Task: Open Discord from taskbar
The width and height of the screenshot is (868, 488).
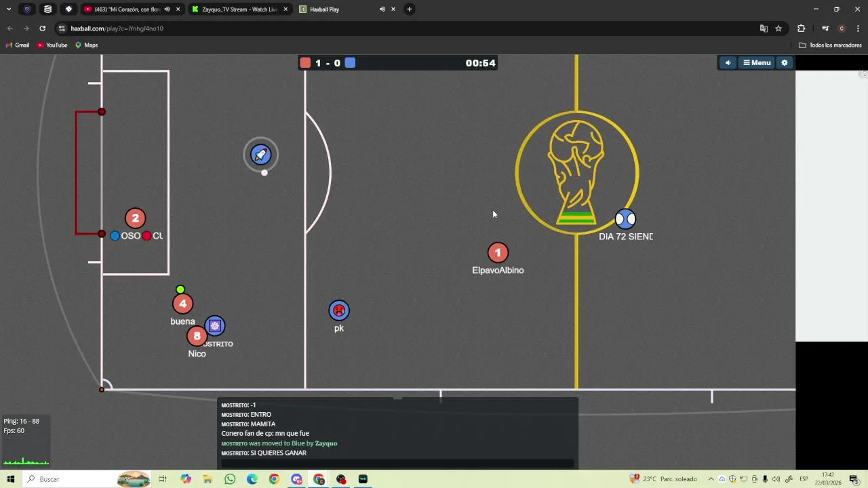Action: [296, 479]
